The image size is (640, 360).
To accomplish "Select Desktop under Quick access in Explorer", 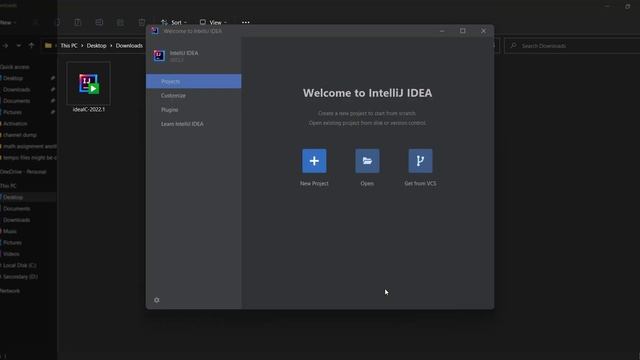I will point(13,78).
